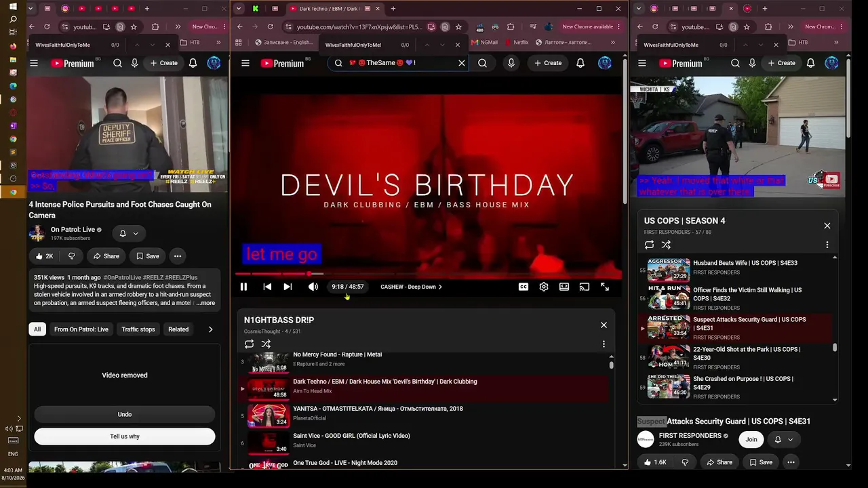Toggle closed captions in the middle player

524,287
